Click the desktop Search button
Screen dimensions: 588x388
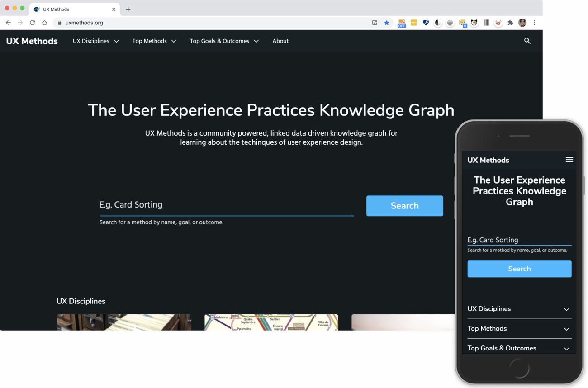404,206
